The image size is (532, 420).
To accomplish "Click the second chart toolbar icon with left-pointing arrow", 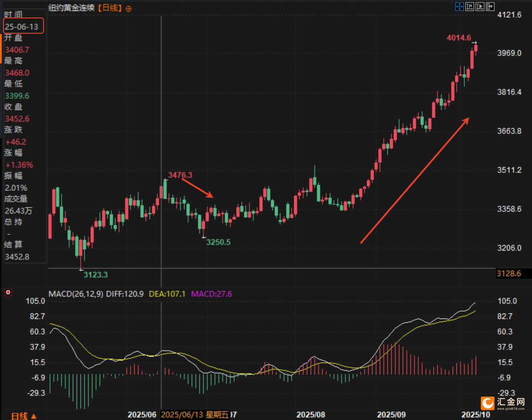I will [x=470, y=6].
